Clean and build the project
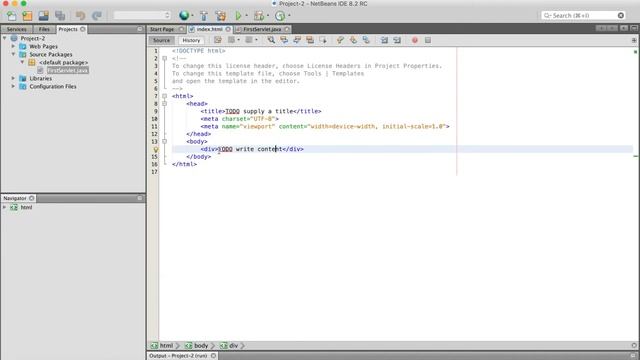This screenshot has width=640, height=360. coord(221,16)
